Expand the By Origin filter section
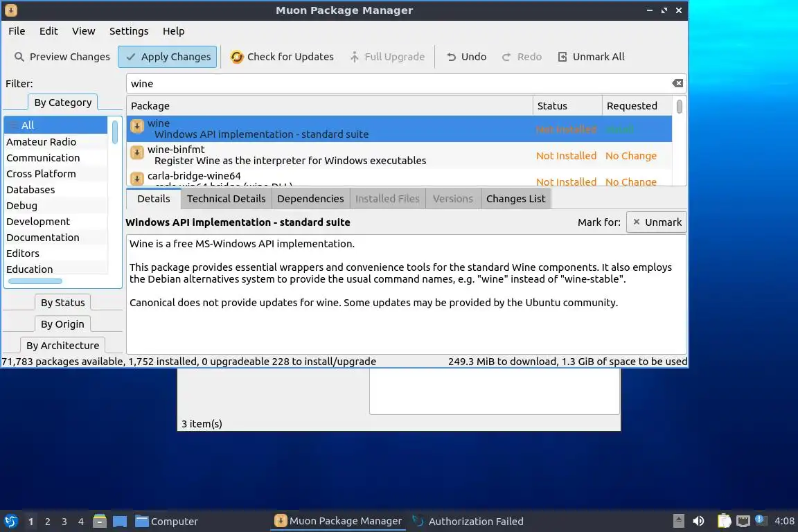Image resolution: width=798 pixels, height=532 pixels. 62,323
